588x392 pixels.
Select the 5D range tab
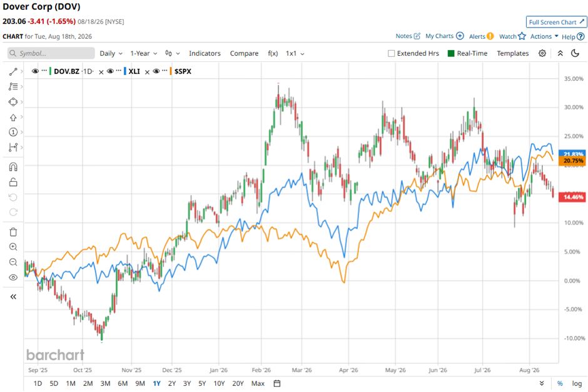pos(54,383)
